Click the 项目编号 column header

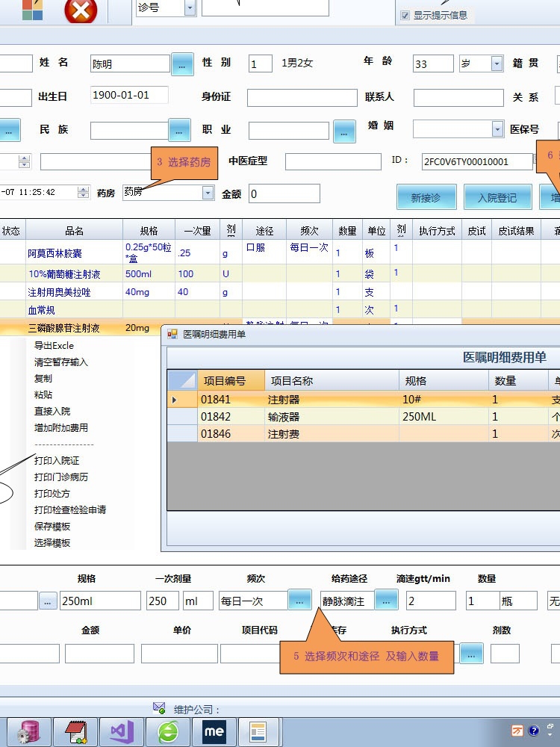(231, 381)
